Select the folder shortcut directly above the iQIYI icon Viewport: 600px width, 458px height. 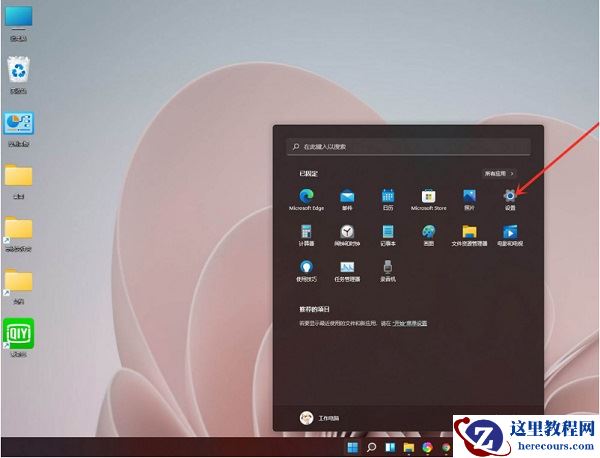[x=18, y=286]
